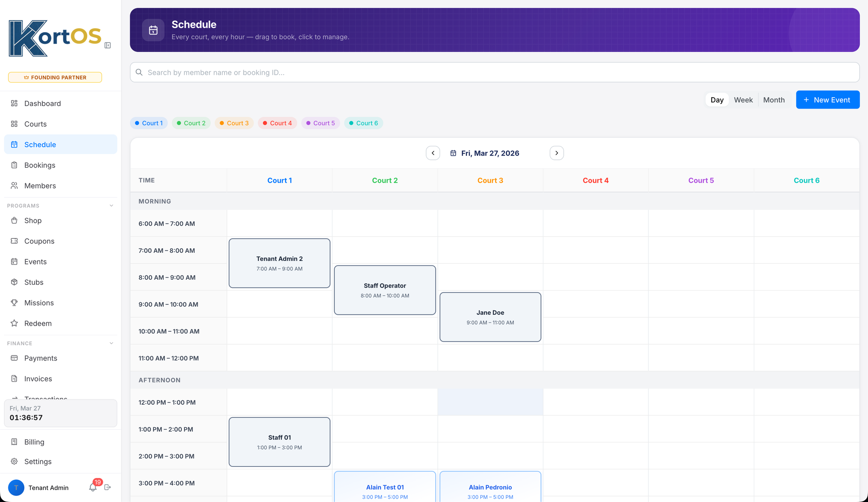Open Settings page
This screenshot has height=502, width=868.
tap(60, 461)
